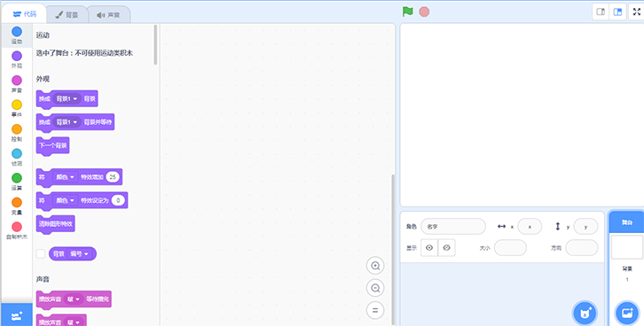Switch to small stage layout

pyautogui.click(x=601, y=12)
